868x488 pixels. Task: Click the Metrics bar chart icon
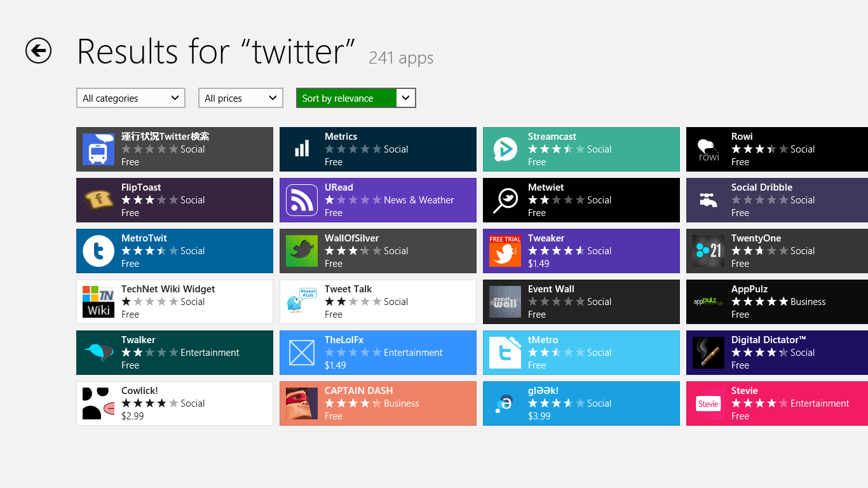[302, 149]
